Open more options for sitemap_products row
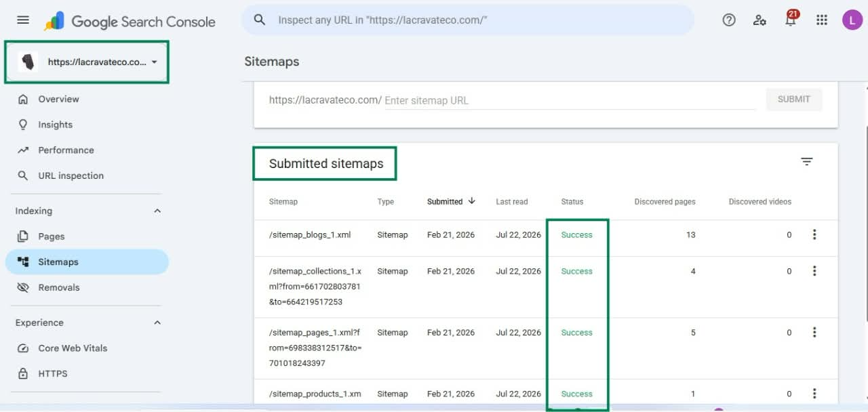This screenshot has width=868, height=412. (x=814, y=393)
